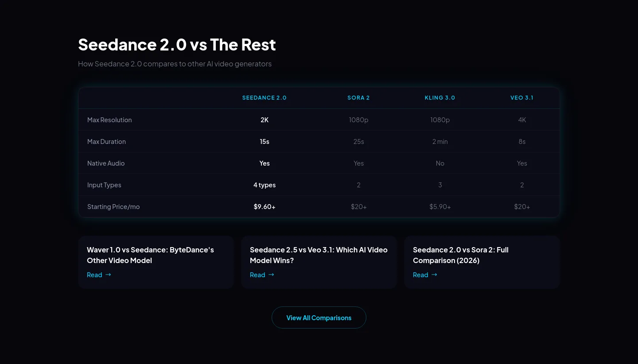Open Seedance 2.5 vs Veo 3.1 card title
638x364 pixels.
coord(319,255)
